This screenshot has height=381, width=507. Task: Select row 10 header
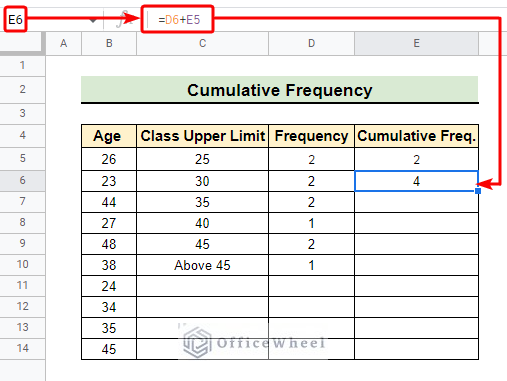pos(22,264)
